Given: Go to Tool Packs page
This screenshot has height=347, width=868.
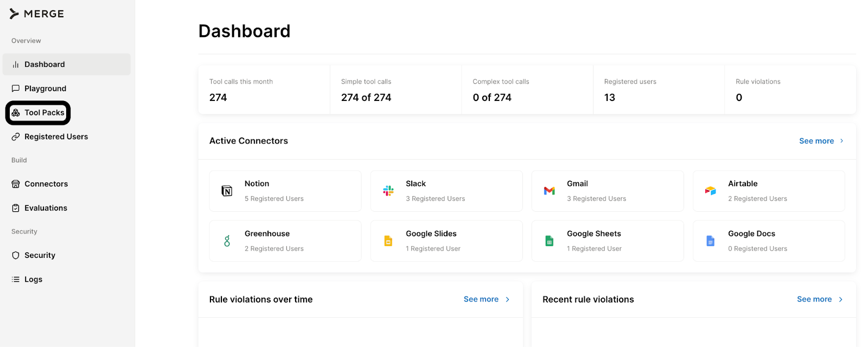Looking at the screenshot, I should pyautogui.click(x=38, y=113).
